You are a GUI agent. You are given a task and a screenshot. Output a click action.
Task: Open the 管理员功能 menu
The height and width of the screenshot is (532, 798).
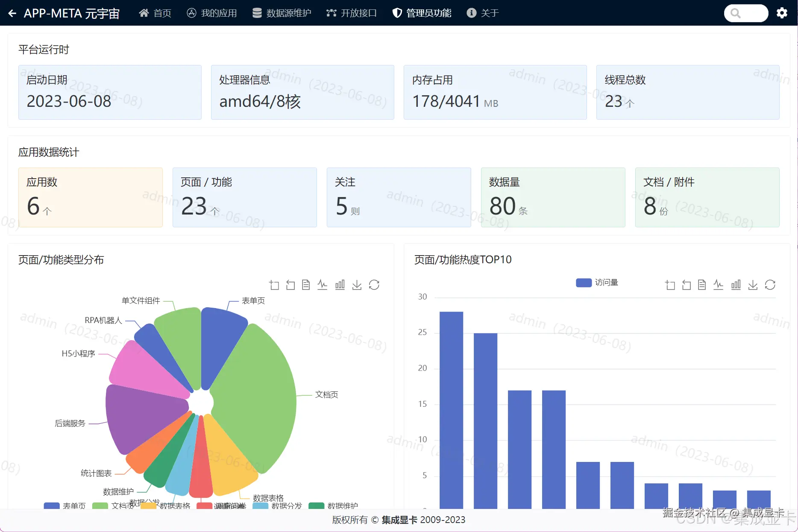tap(422, 13)
